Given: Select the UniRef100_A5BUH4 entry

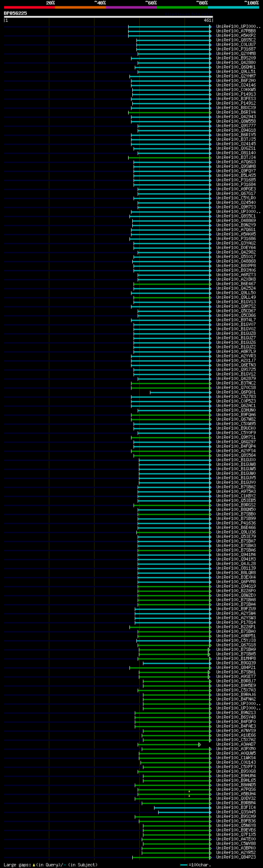Looking at the screenshot, I should tap(236, 794).
